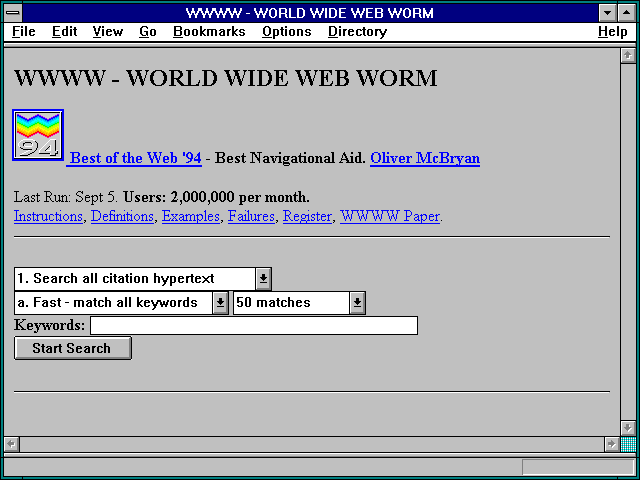Open the Definitions link
This screenshot has width=640, height=480.
click(x=122, y=216)
